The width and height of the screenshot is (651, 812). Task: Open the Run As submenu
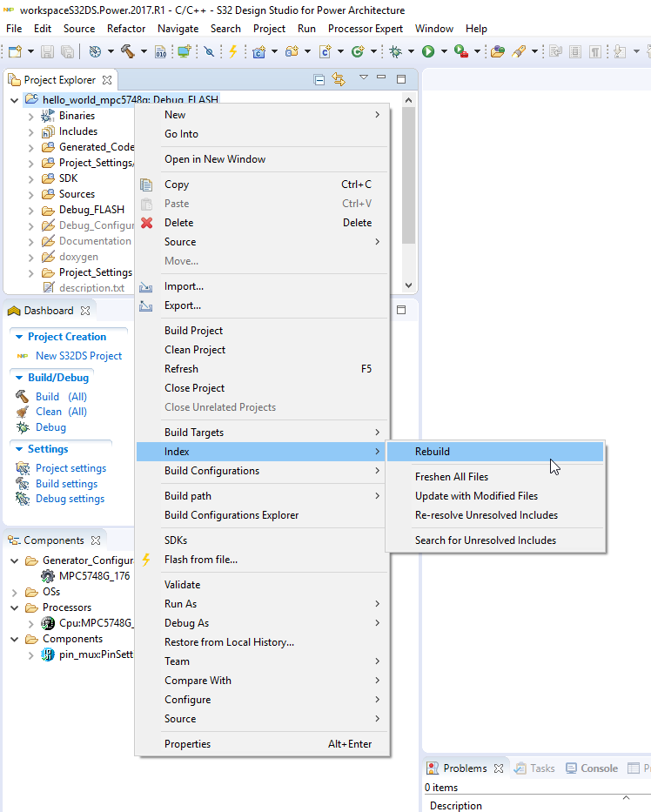coord(263,604)
